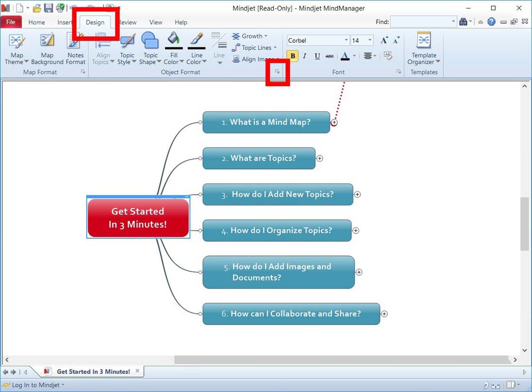Switch to the Home ribbon tab

coord(37,22)
